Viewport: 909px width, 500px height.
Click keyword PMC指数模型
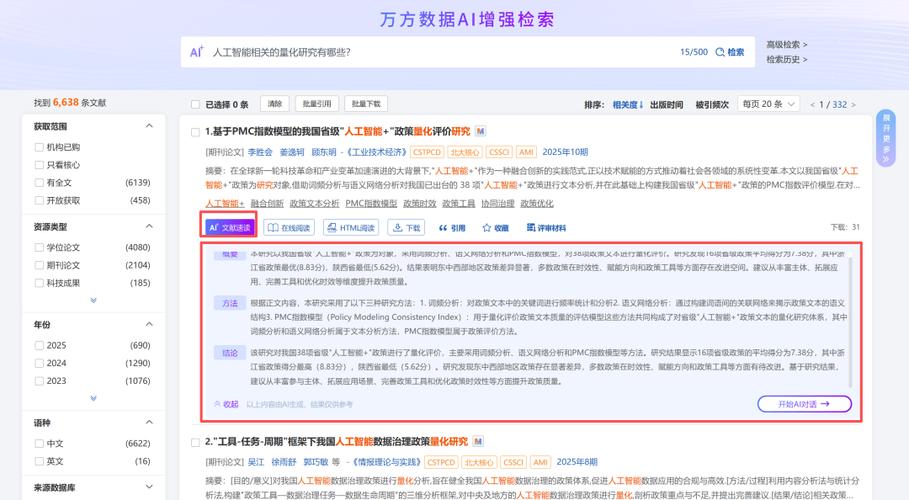pyautogui.click(x=371, y=203)
